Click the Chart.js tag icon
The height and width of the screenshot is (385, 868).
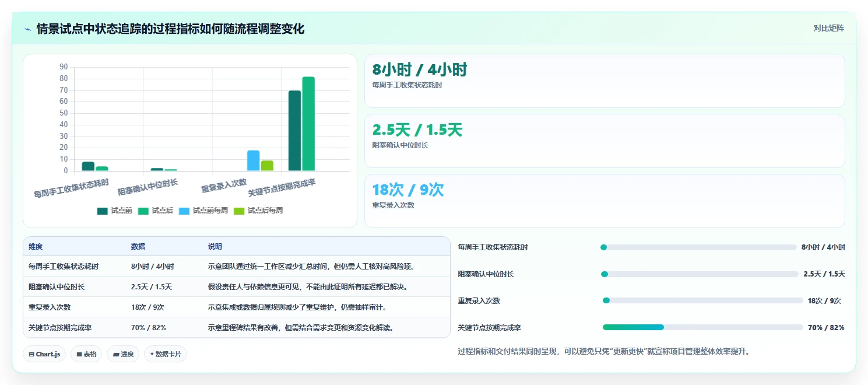pos(31,354)
